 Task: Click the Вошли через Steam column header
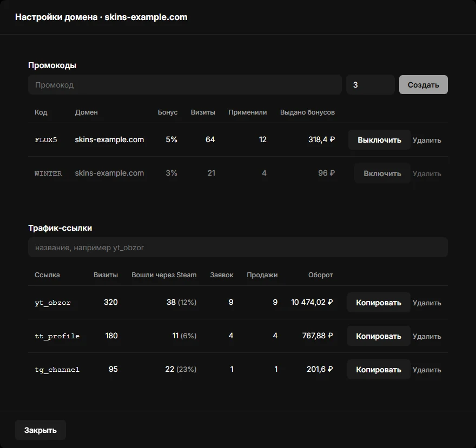pyautogui.click(x=164, y=275)
